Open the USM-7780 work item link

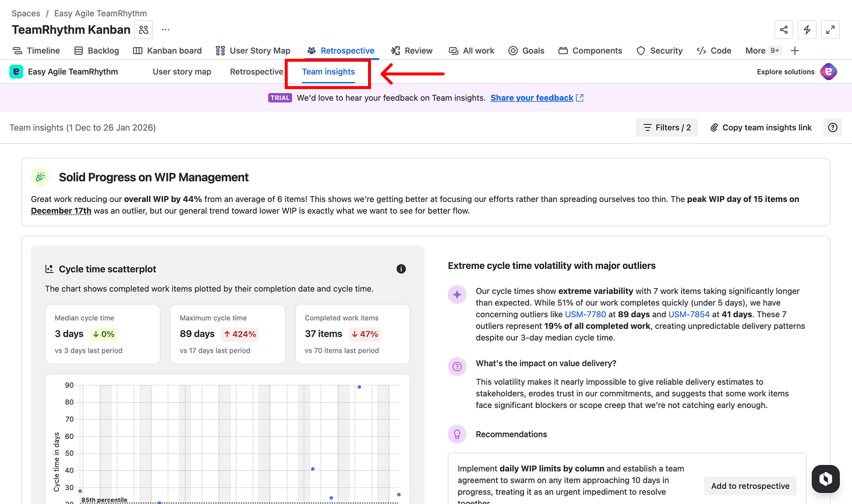tap(585, 314)
